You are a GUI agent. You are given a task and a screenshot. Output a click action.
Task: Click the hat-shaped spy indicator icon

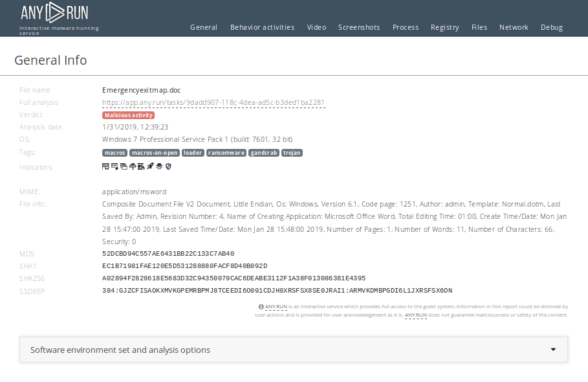[159, 166]
